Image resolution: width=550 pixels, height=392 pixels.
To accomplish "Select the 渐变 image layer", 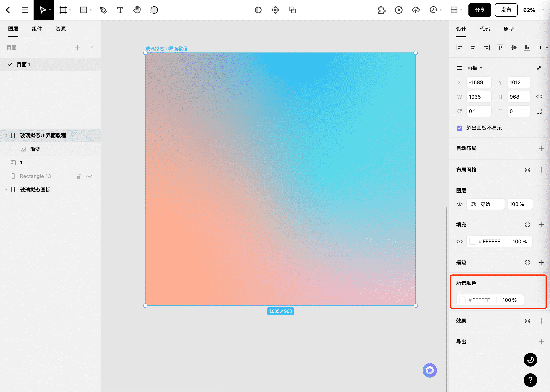I will coord(51,149).
